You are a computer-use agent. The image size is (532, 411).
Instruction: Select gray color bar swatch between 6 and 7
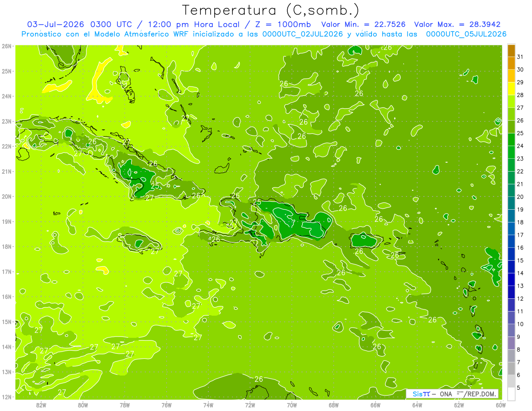[x=511, y=368]
